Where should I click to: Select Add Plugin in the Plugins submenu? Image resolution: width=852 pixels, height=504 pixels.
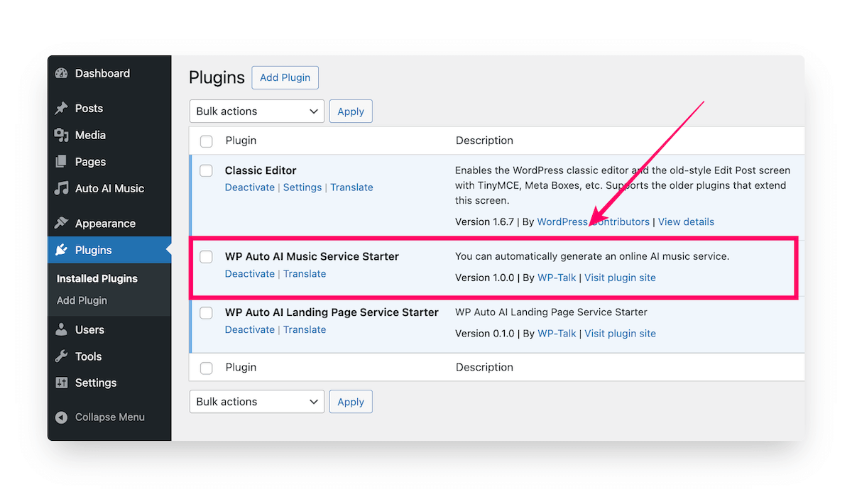(x=82, y=300)
